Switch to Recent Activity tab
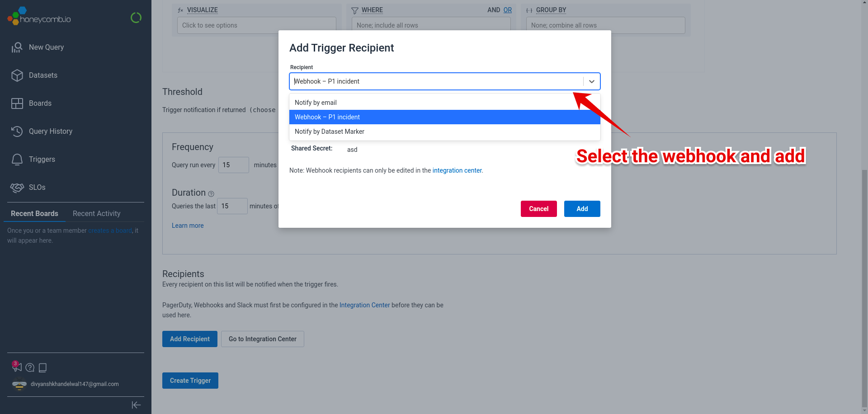This screenshot has height=414, width=868. (97, 214)
